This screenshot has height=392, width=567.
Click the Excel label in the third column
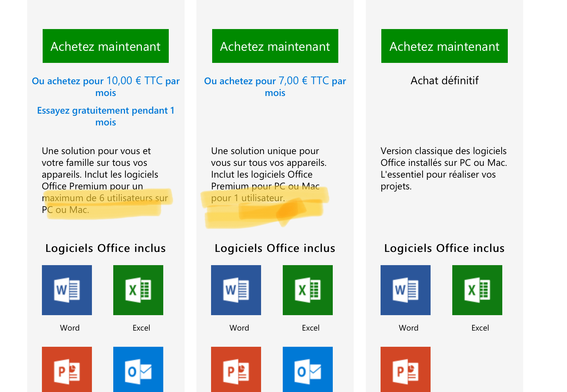(x=480, y=328)
